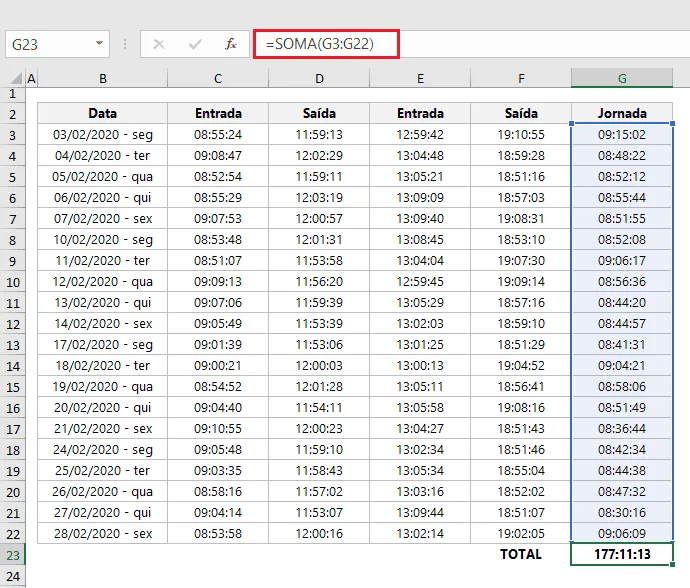Click the cancel (X) icon in formula bar

click(158, 44)
